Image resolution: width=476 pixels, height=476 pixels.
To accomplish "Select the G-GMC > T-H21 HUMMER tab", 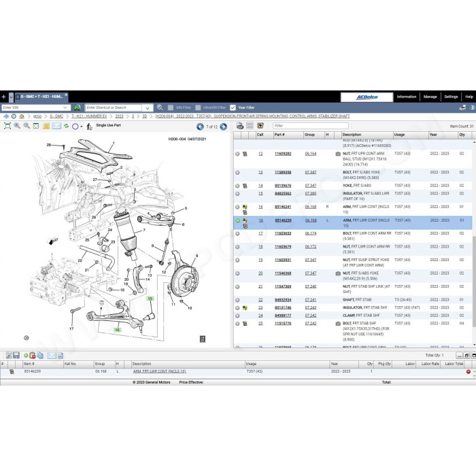I will [41, 97].
